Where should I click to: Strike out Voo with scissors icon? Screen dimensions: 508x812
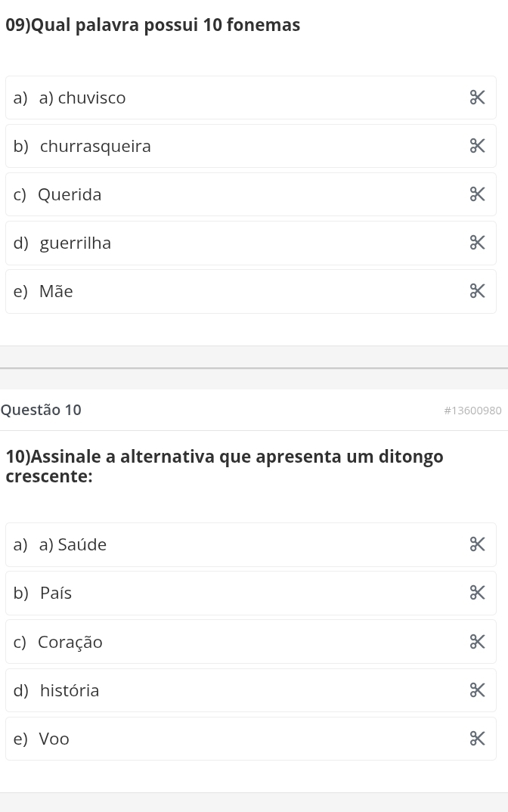[x=477, y=739]
